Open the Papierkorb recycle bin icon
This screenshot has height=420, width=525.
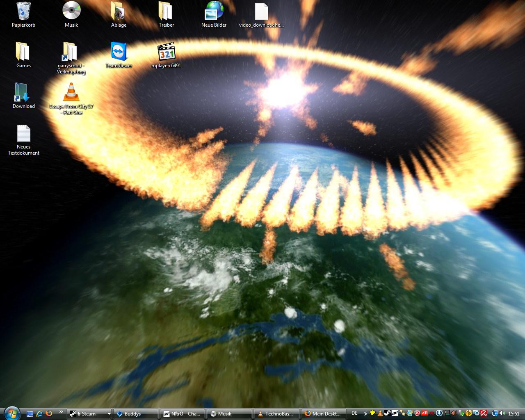(23, 11)
